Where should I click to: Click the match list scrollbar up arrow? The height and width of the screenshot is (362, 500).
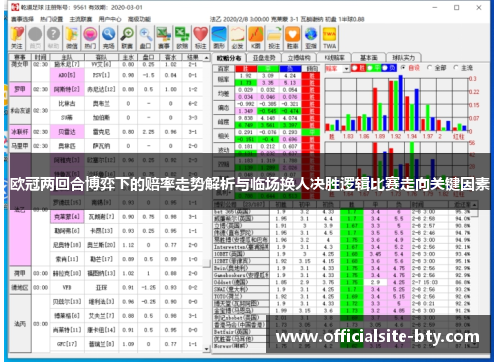(x=207, y=58)
